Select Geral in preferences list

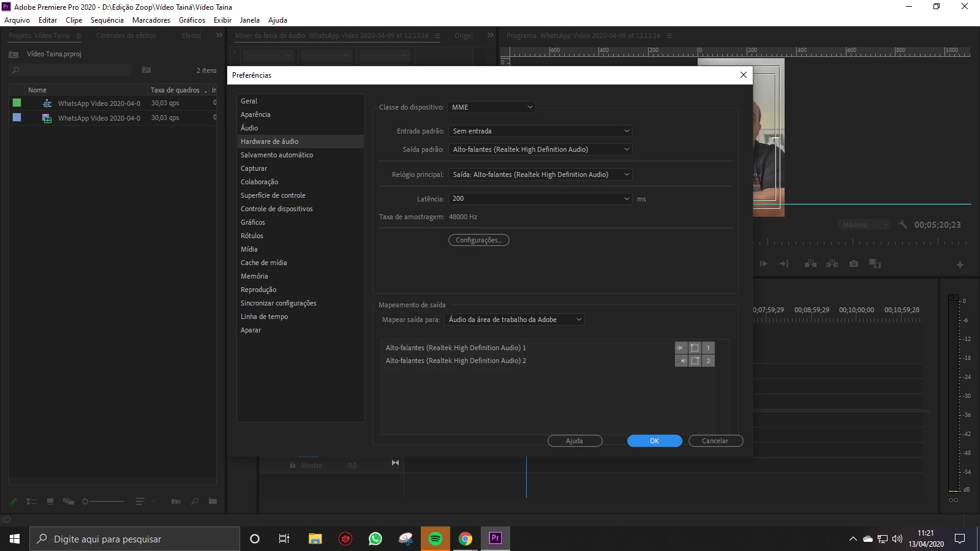300,101
